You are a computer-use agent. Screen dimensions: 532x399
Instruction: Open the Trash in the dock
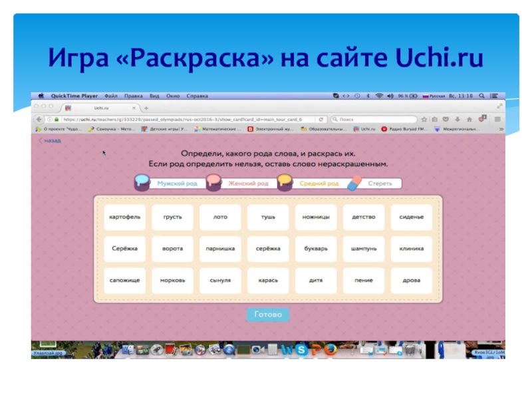pyautogui.click(x=410, y=350)
